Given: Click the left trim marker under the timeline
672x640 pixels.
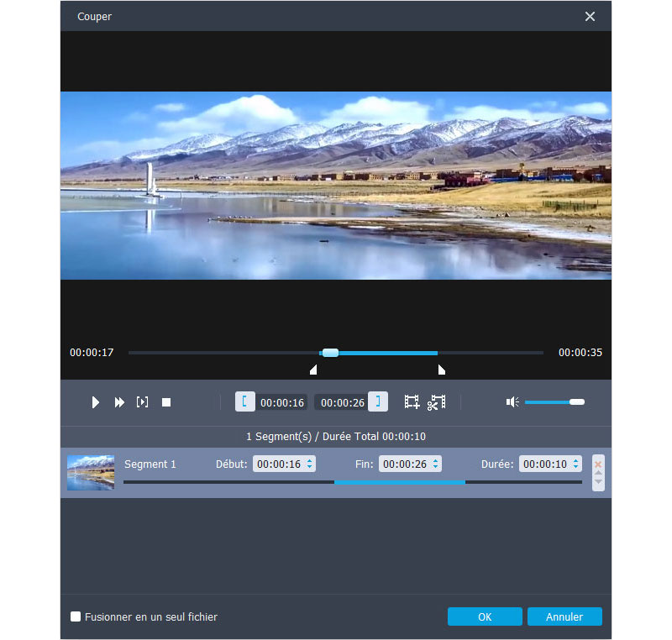Looking at the screenshot, I should click(313, 370).
